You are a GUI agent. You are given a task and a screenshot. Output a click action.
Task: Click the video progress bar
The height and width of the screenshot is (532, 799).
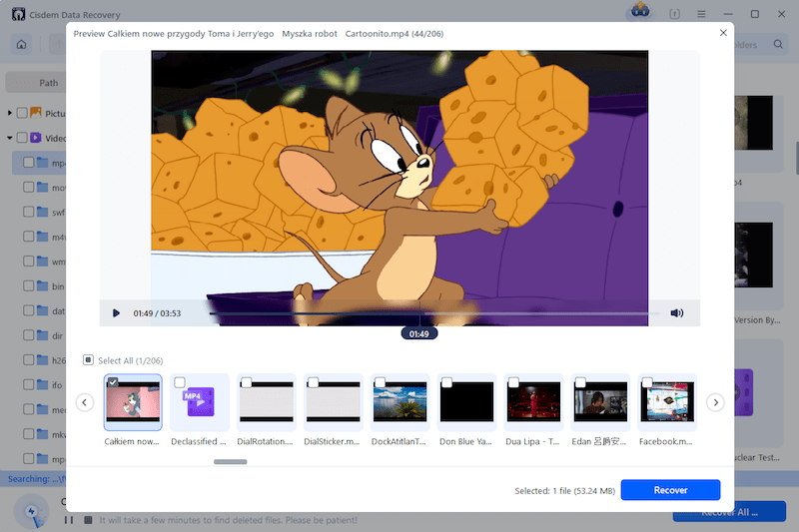(x=434, y=313)
